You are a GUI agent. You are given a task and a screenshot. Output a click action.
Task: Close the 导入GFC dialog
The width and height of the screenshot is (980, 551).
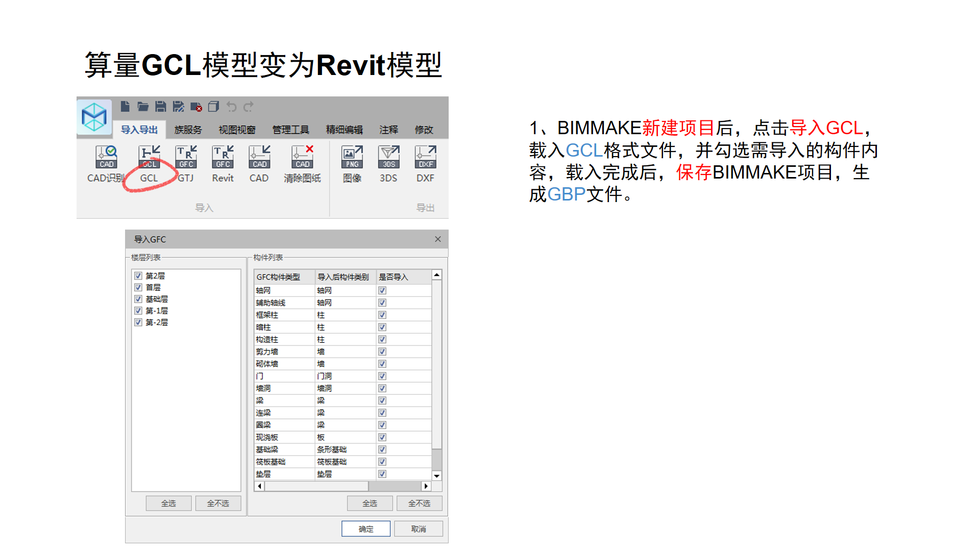[438, 239]
